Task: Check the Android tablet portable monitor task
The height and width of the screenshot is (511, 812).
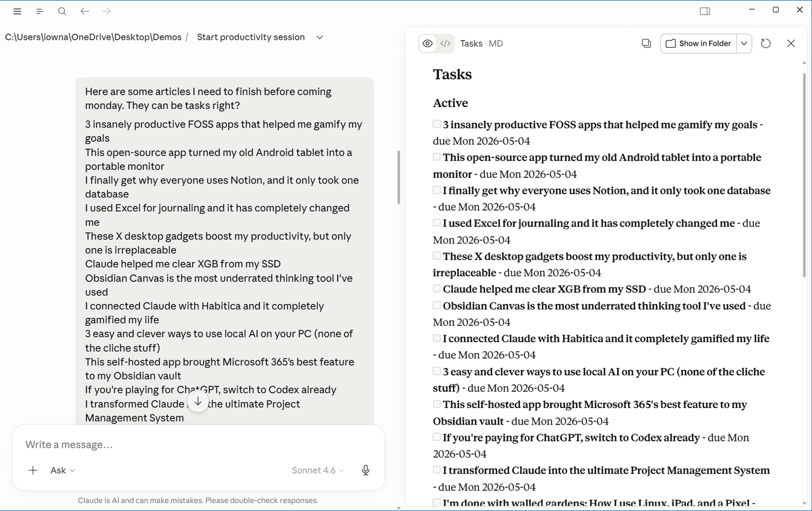Action: pos(437,157)
